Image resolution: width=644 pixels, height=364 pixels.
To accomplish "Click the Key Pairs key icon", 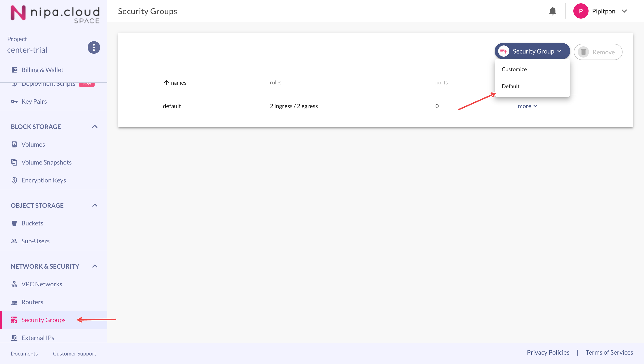I will click(14, 101).
